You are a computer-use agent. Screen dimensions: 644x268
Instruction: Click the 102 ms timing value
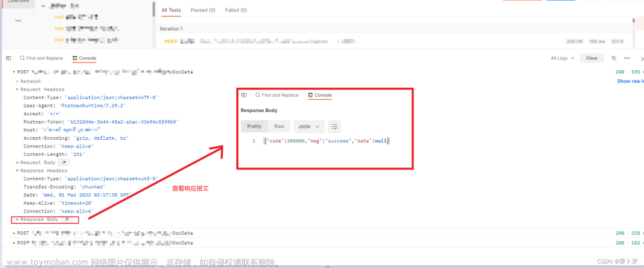[638, 243]
